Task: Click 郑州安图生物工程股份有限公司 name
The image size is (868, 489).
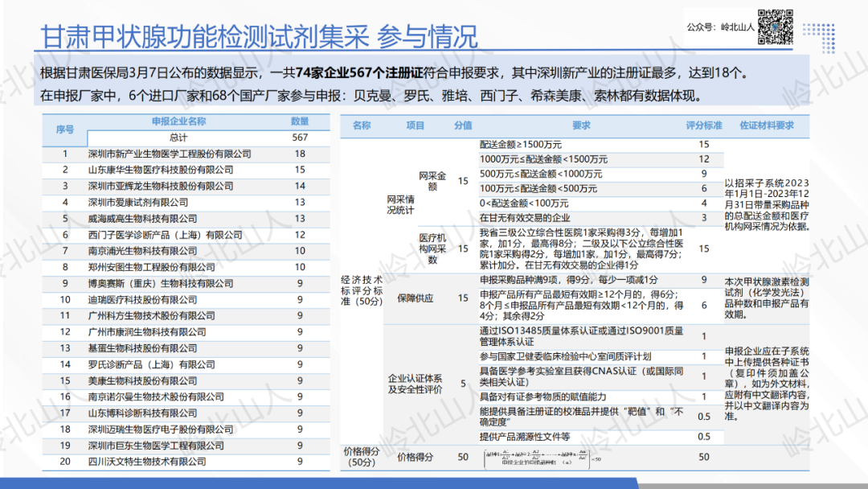Action: click(x=152, y=267)
